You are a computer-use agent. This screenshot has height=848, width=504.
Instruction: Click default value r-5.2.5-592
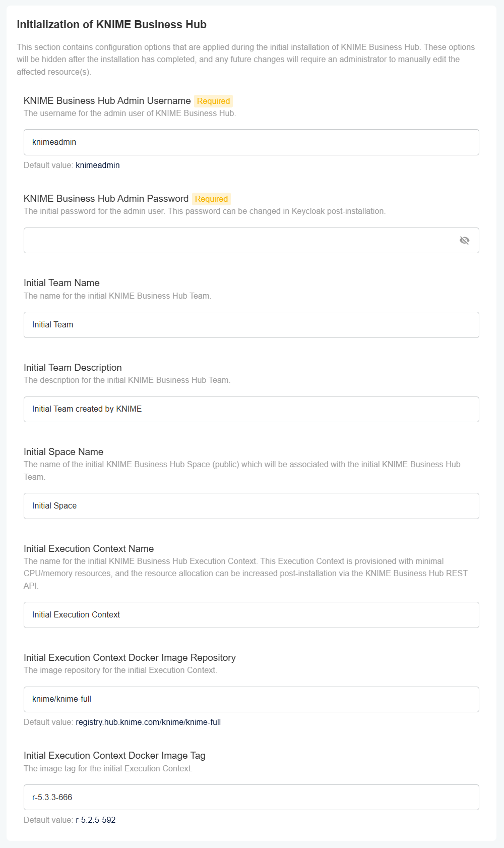click(96, 820)
